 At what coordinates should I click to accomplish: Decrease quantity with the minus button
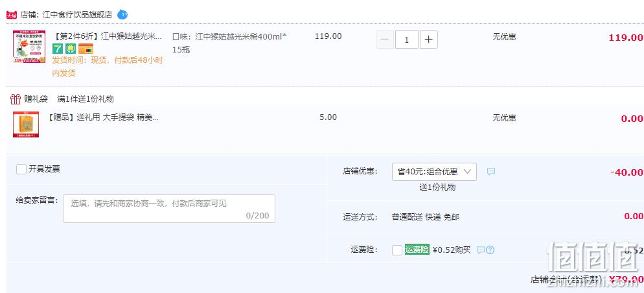[385, 40]
